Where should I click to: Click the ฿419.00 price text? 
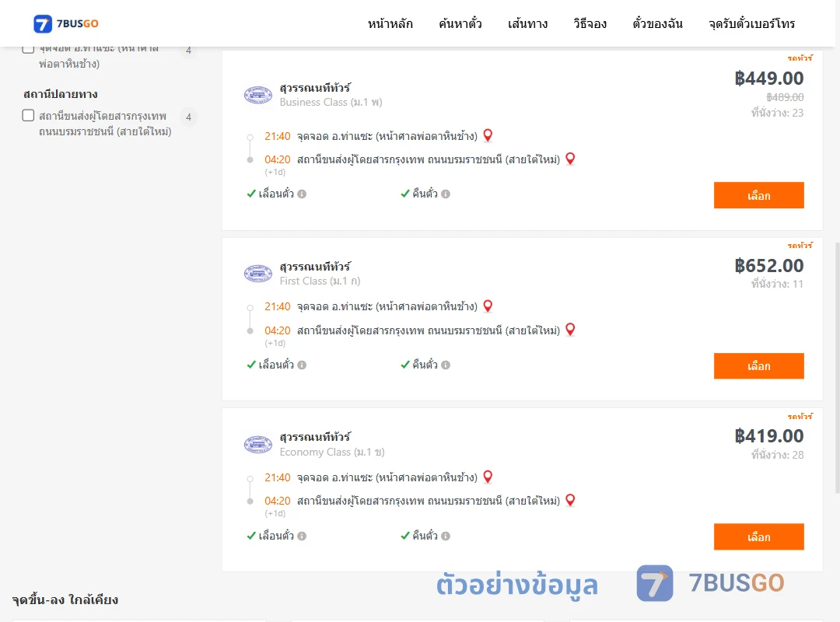pos(768,436)
